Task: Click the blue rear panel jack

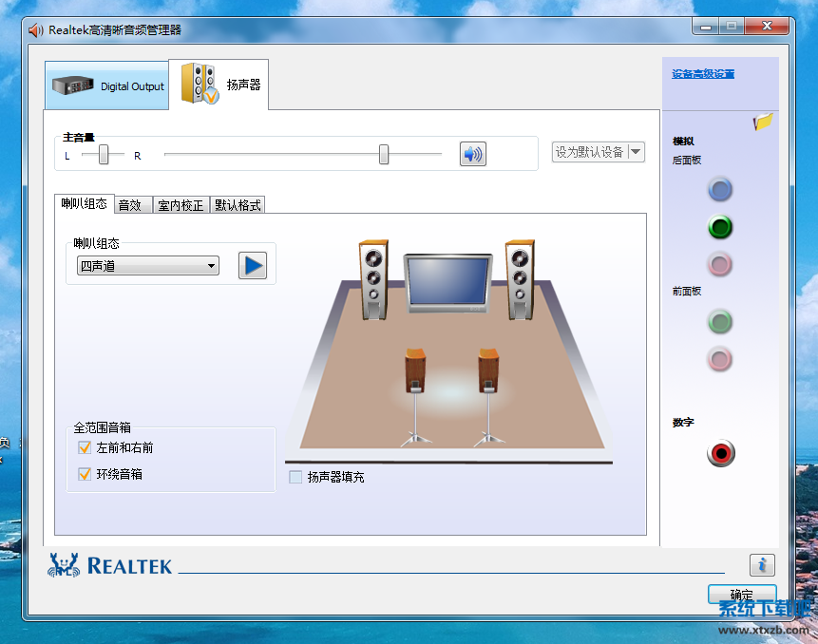Action: [x=720, y=190]
